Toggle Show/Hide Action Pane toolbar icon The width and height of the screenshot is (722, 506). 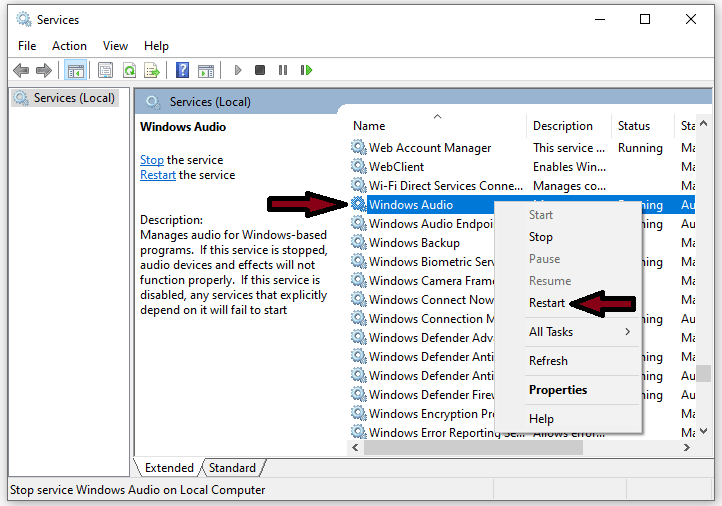[x=206, y=71]
